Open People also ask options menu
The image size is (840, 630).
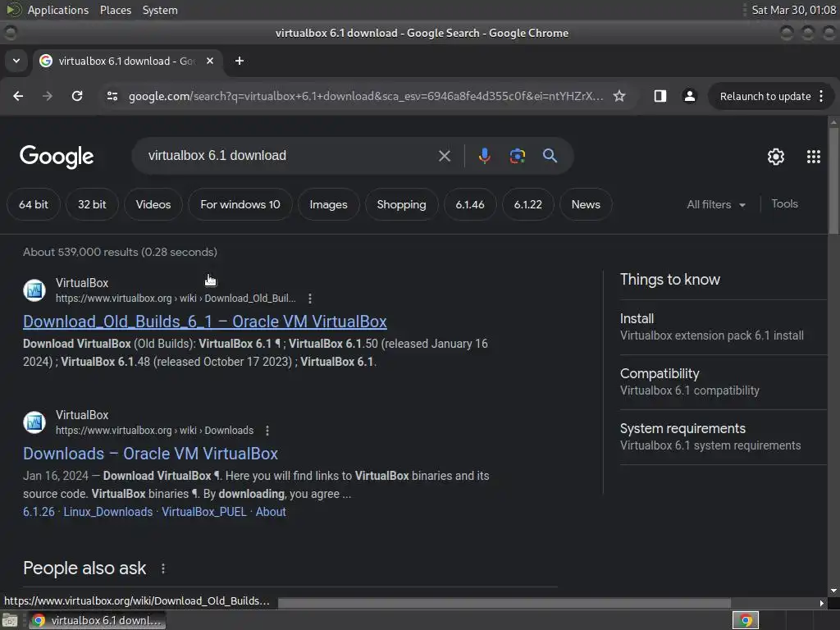tap(163, 568)
